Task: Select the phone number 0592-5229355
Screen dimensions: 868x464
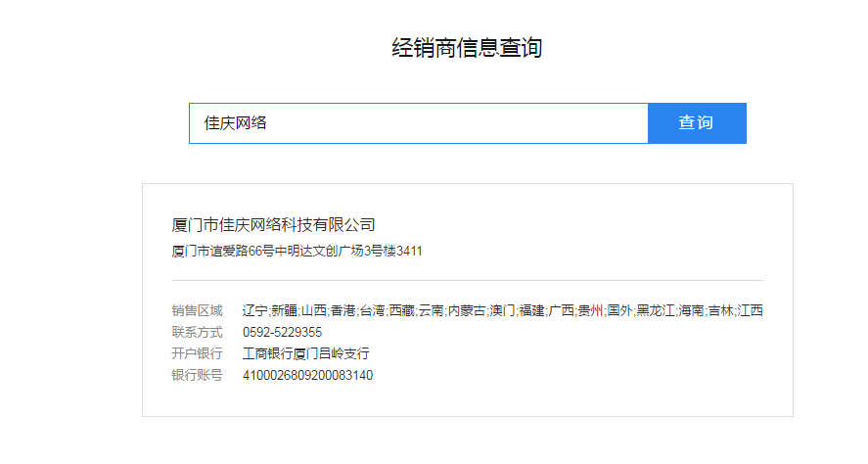Action: tap(283, 332)
